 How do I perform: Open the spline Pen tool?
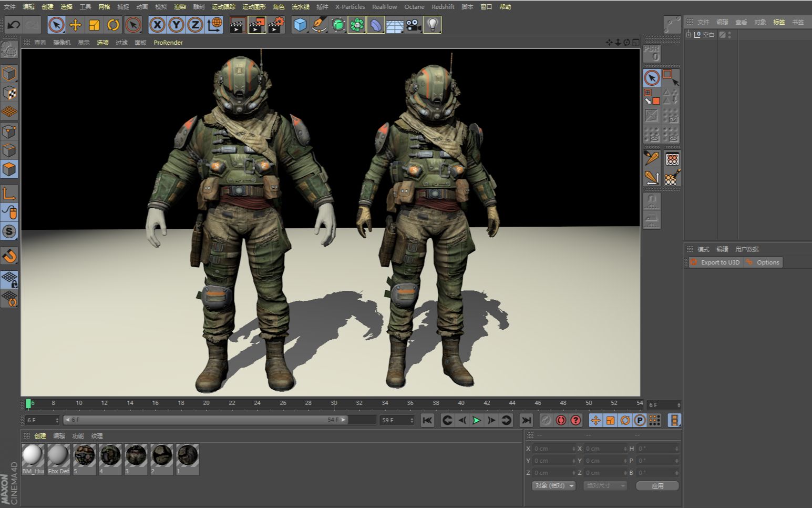(x=319, y=25)
